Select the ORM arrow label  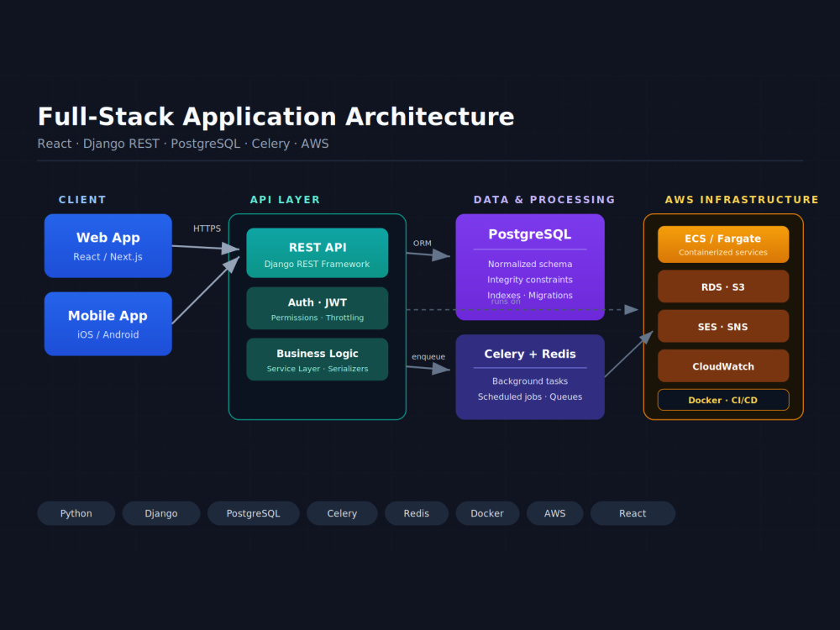coord(423,244)
